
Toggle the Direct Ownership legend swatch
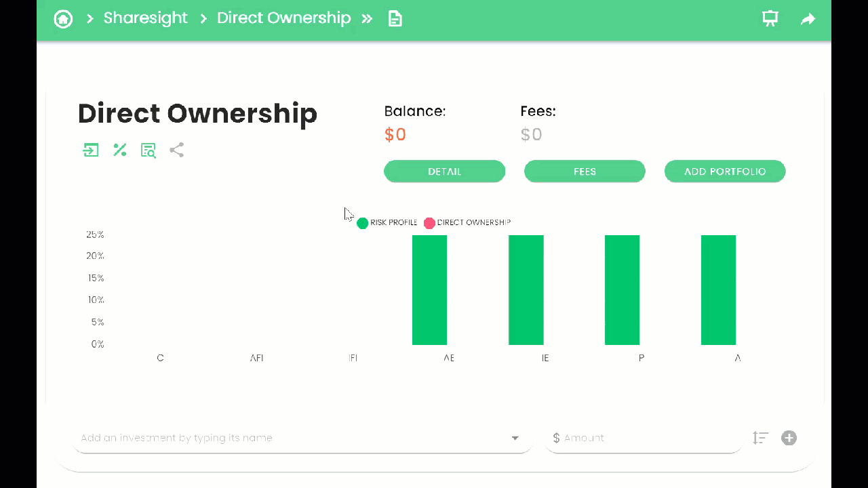(429, 223)
